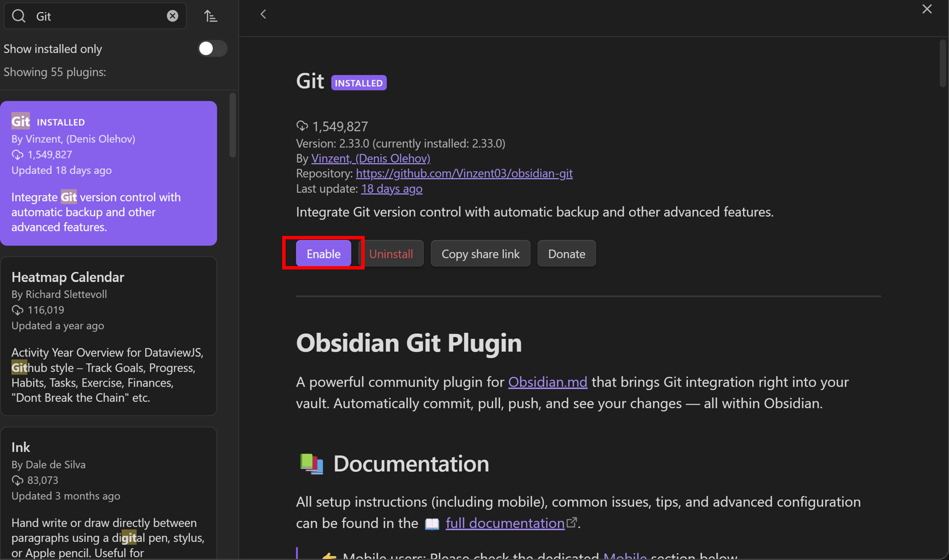Click the external link icon after full documentation
This screenshot has height=560, width=949.
(572, 521)
